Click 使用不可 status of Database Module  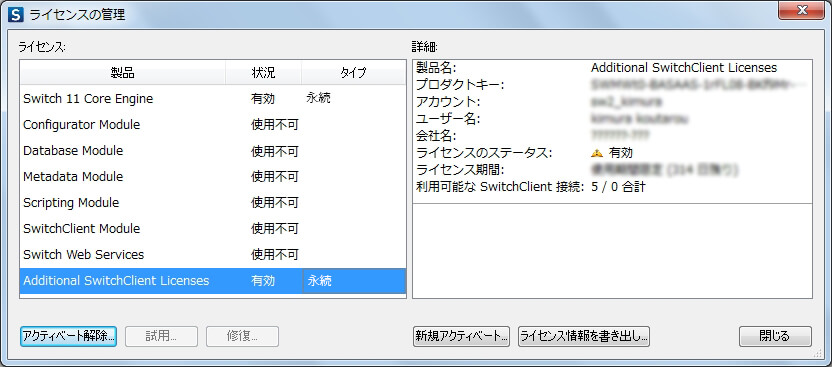coord(275,151)
